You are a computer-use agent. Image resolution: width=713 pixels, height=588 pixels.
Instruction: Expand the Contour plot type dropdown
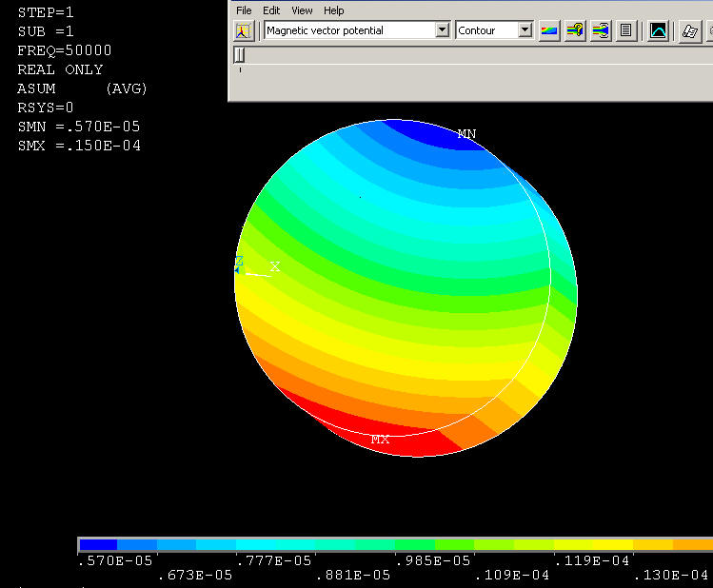coord(525,30)
